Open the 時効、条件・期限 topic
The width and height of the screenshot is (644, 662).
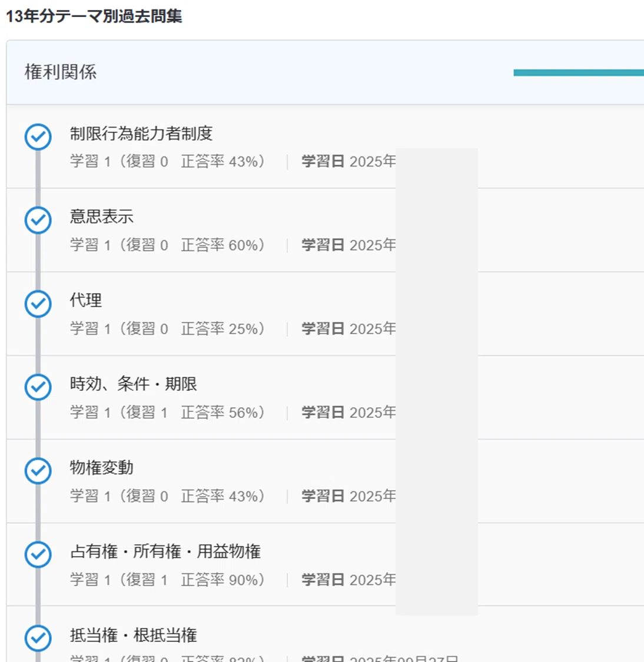[134, 384]
